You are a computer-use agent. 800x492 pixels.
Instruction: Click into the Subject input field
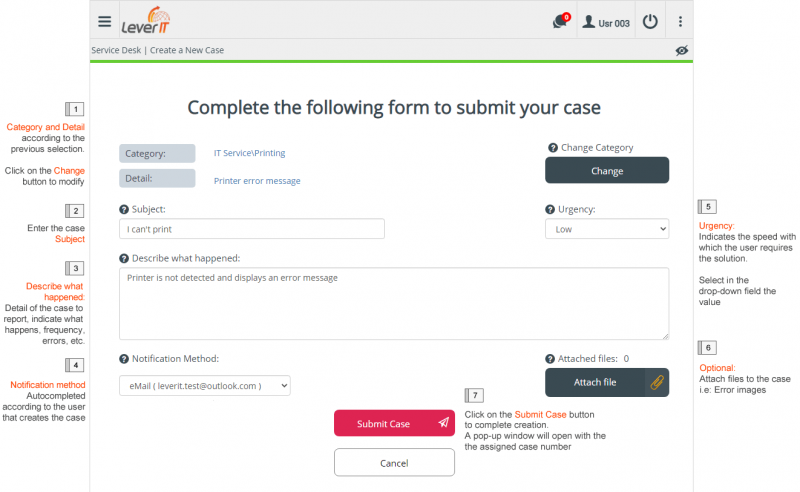252,229
